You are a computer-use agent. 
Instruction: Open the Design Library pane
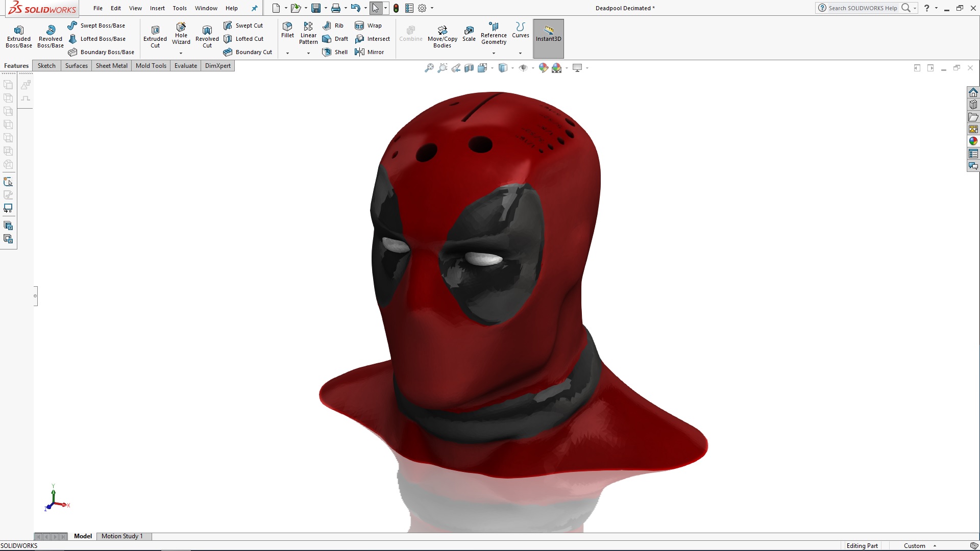973,104
